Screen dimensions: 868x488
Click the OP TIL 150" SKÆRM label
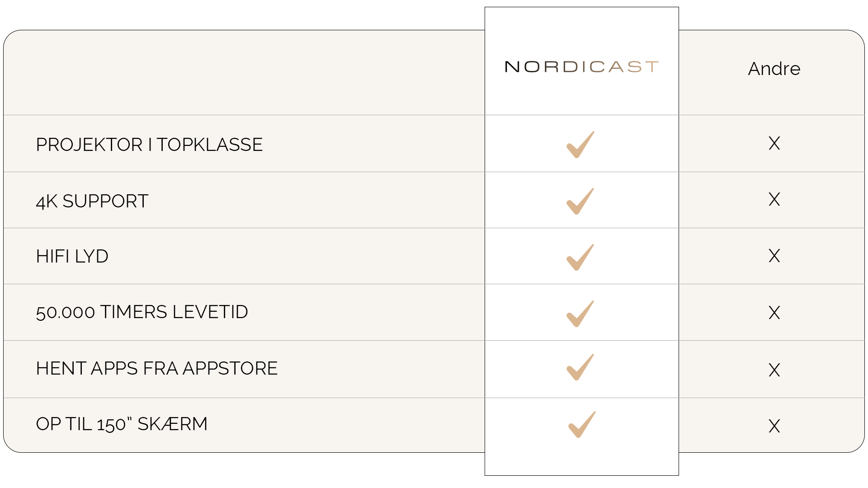(122, 424)
